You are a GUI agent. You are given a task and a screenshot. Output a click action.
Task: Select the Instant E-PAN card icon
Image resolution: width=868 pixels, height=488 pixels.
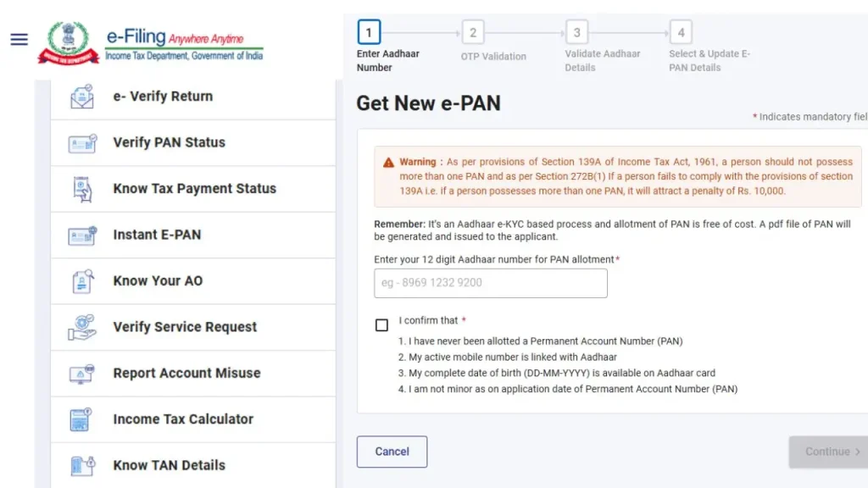pos(81,235)
